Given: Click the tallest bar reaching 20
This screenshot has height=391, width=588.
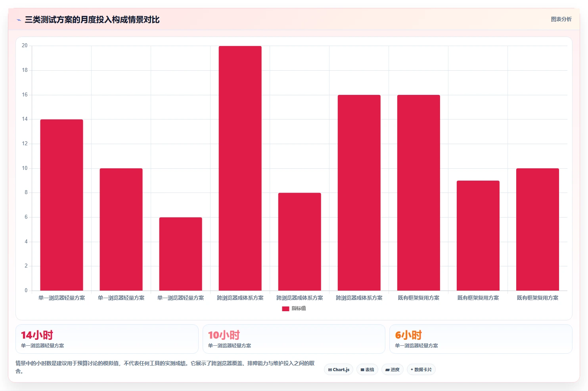Looking at the screenshot, I should (240, 168).
